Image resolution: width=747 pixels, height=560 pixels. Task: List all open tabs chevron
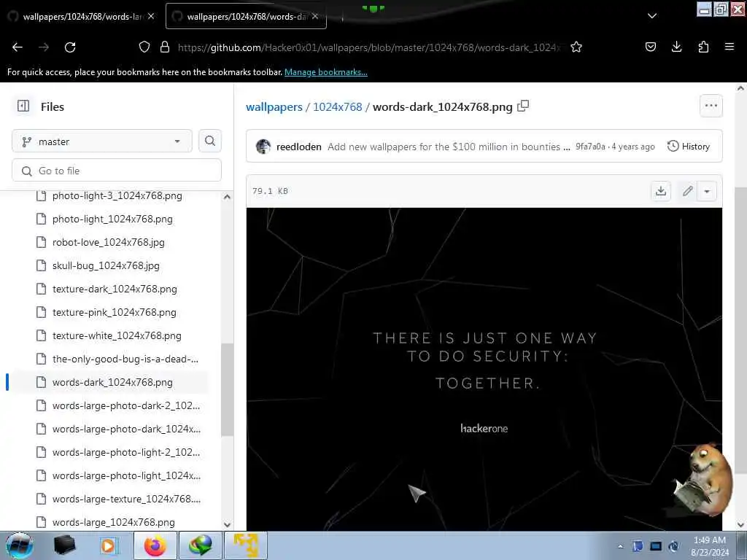(x=652, y=16)
